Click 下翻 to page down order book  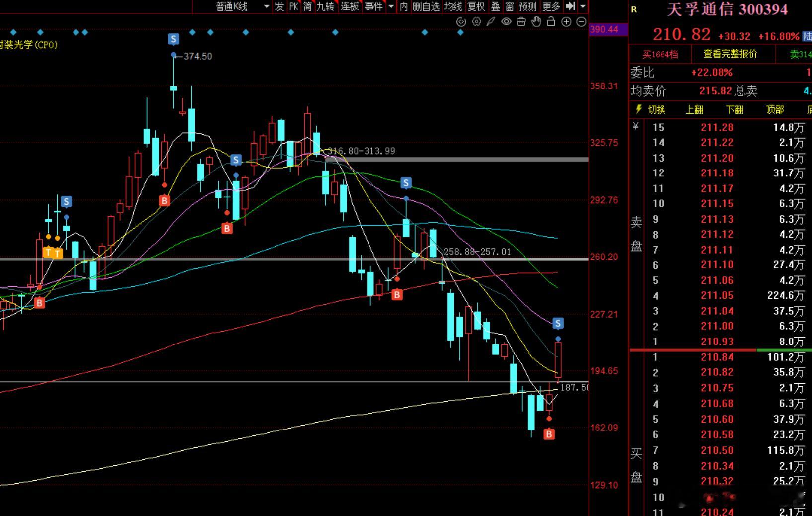click(735, 109)
